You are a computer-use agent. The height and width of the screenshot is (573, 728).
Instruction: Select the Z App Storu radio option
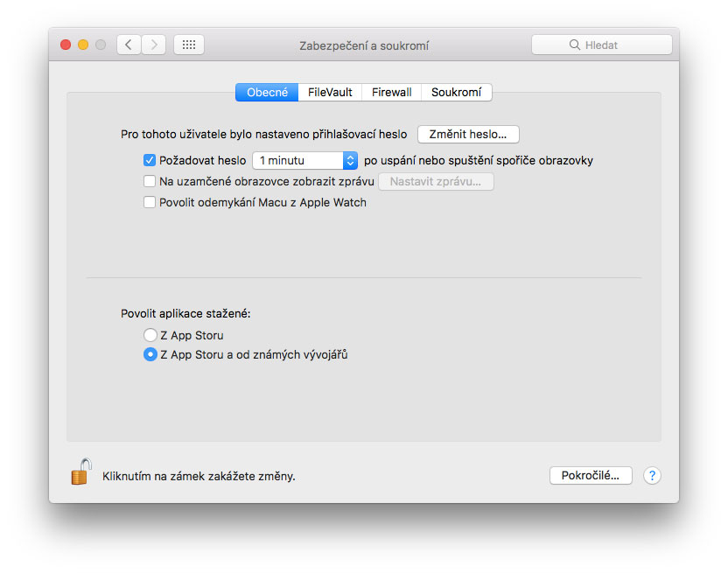150,335
